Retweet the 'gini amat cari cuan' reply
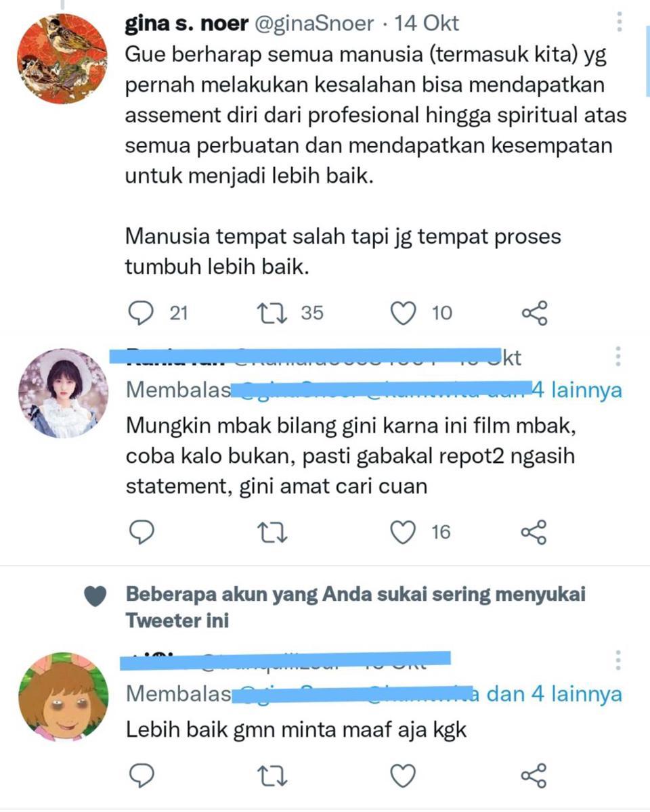 coord(273,533)
